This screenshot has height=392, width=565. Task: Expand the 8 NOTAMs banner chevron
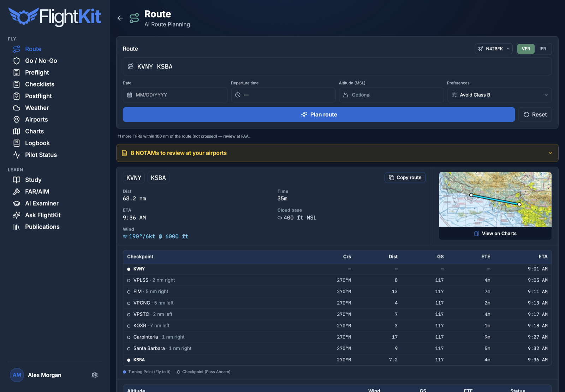(550, 153)
